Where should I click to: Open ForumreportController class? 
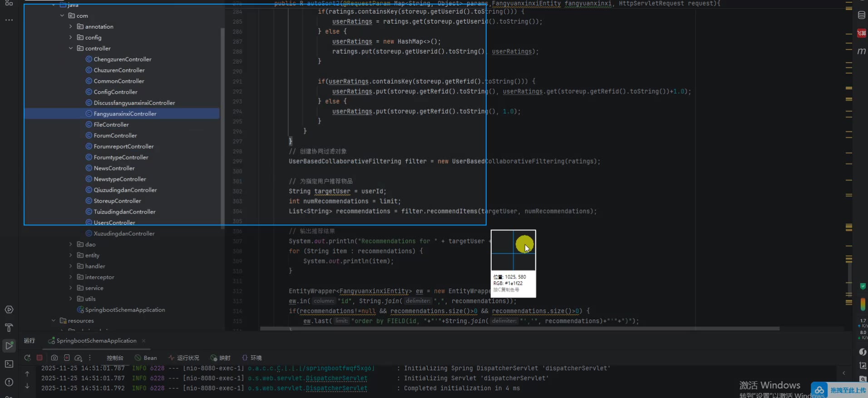[x=123, y=147]
